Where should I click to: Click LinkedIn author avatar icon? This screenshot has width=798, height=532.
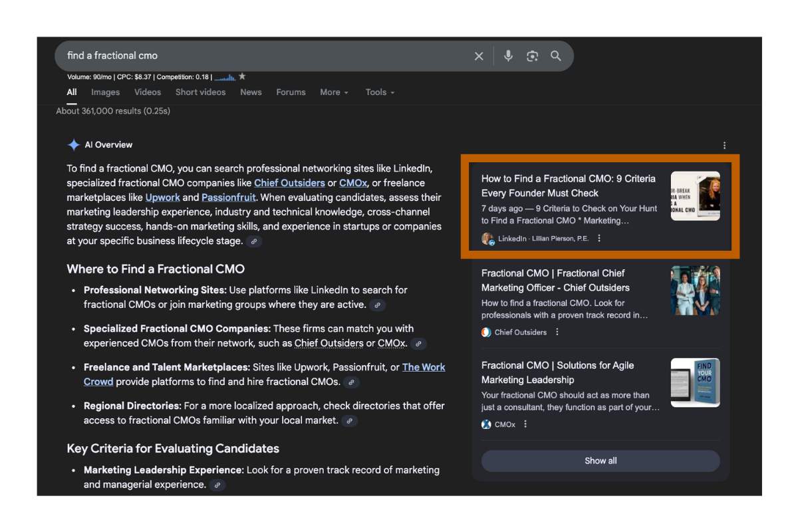(x=487, y=239)
